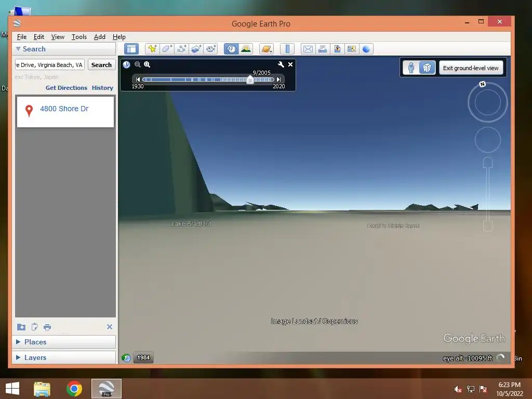Close the historical imagery slider
Screen dimensions: 532x399
click(x=290, y=64)
